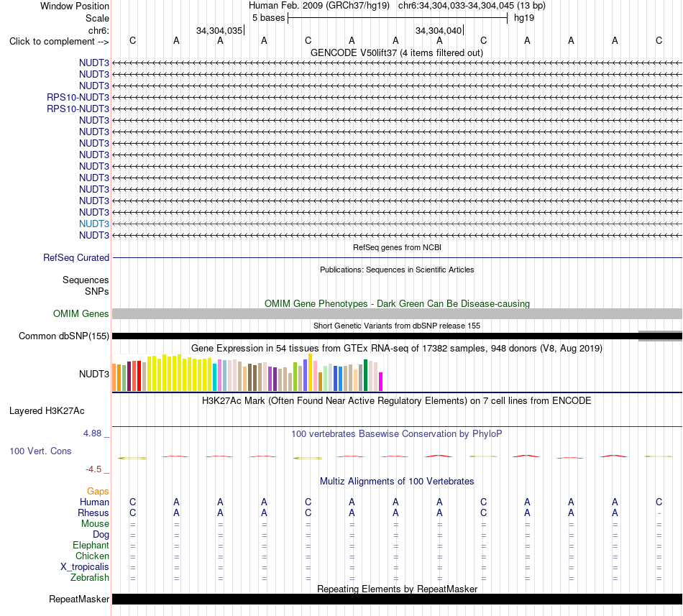Click the Sequences track label
The width and height of the screenshot is (683, 616).
pos(86,280)
